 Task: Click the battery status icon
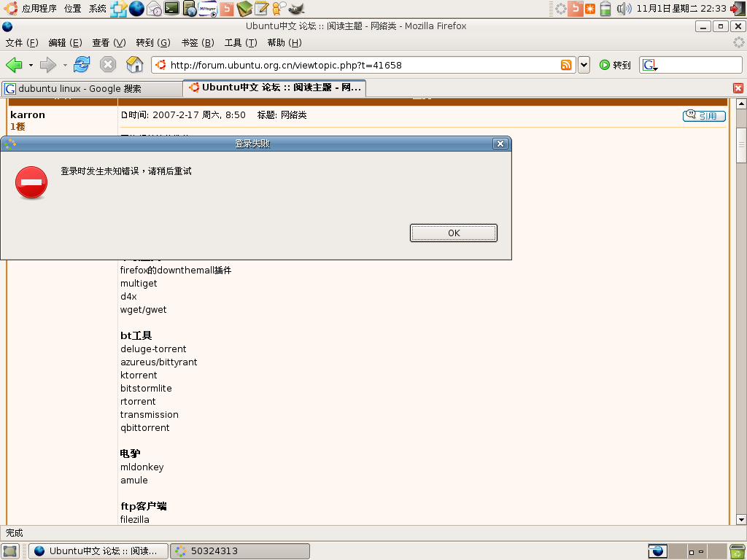click(x=605, y=9)
